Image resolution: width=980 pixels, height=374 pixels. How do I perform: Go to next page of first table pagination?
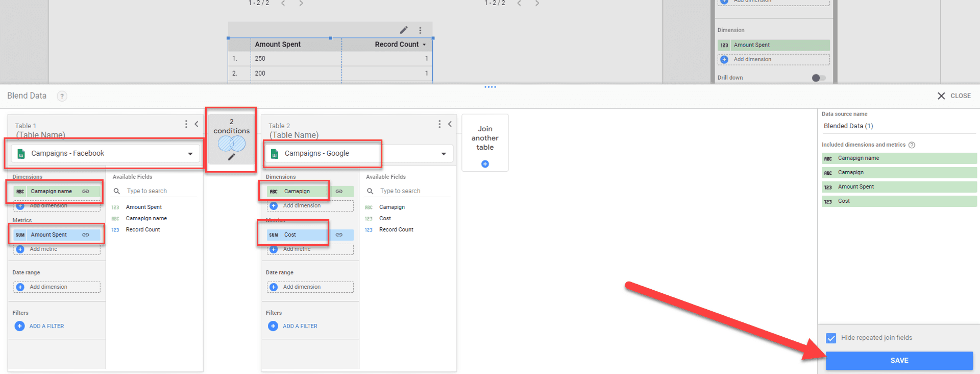pos(301,3)
